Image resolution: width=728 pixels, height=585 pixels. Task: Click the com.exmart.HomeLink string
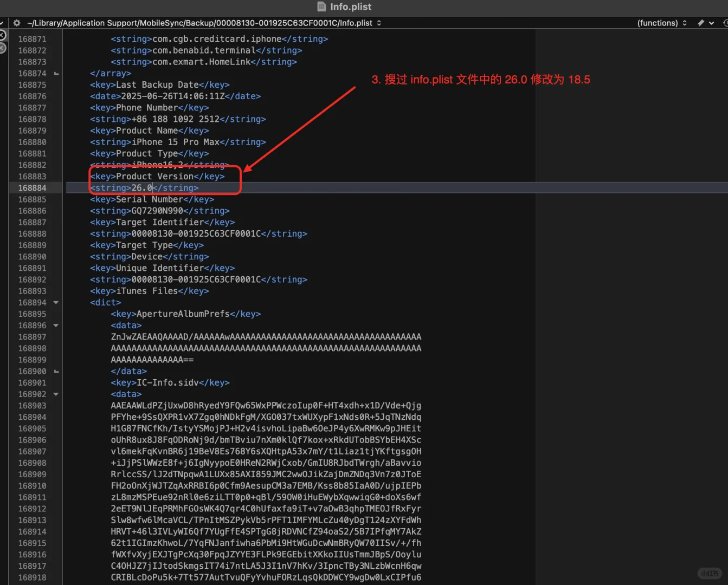204,62
